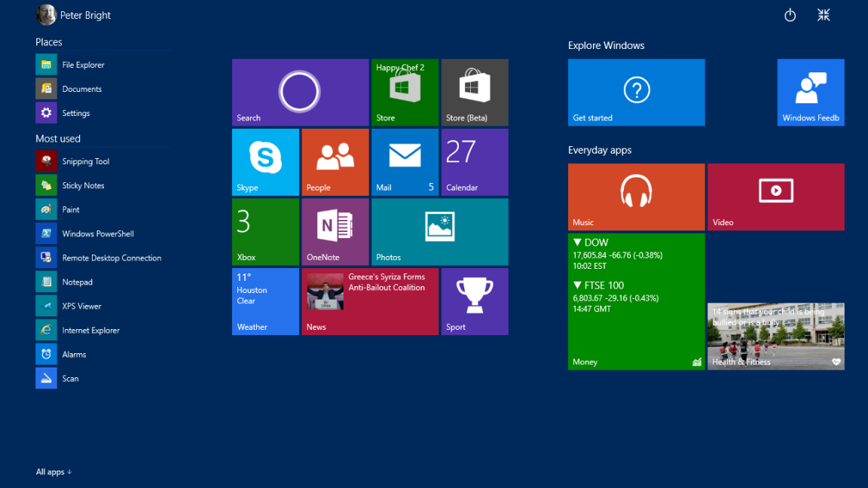Open the OneNote tile
Viewport: 868px width, 488px height.
(x=335, y=232)
